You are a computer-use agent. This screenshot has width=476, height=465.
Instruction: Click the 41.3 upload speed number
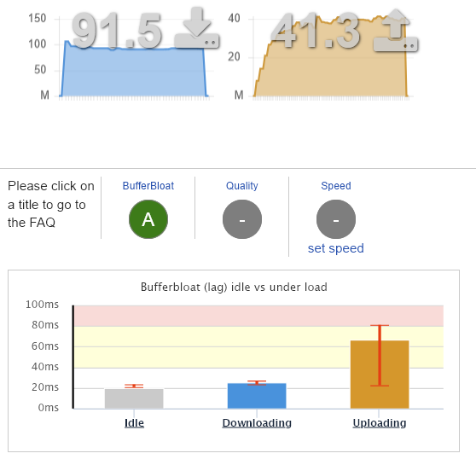pyautogui.click(x=316, y=32)
